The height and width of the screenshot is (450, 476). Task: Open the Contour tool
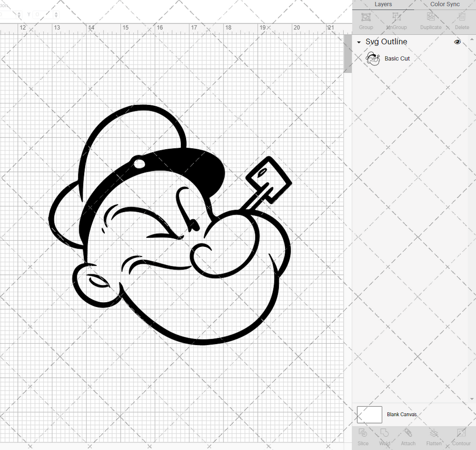point(462,437)
